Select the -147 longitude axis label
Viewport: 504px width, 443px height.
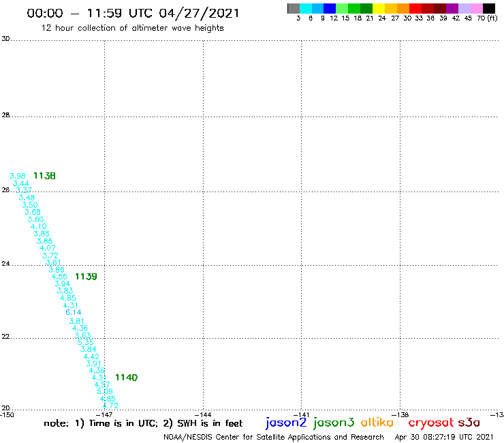point(104,414)
